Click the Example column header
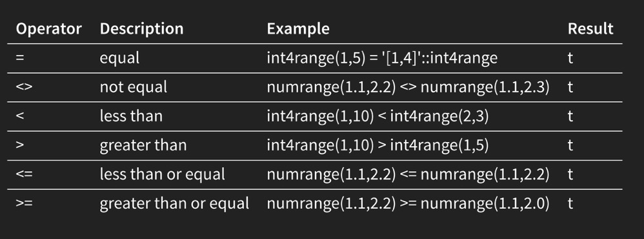Viewport: 644px width, 239px height. [x=298, y=29]
